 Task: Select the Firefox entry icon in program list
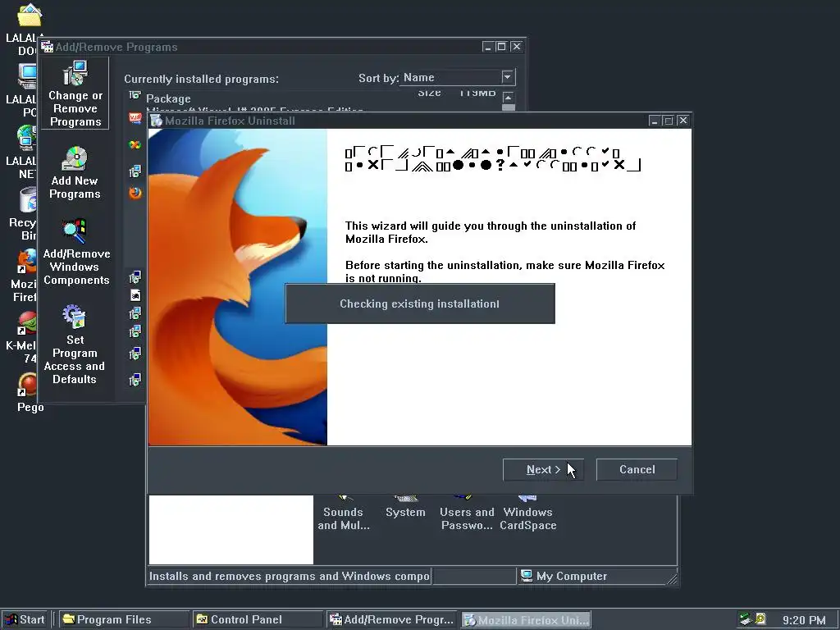pyautogui.click(x=135, y=192)
